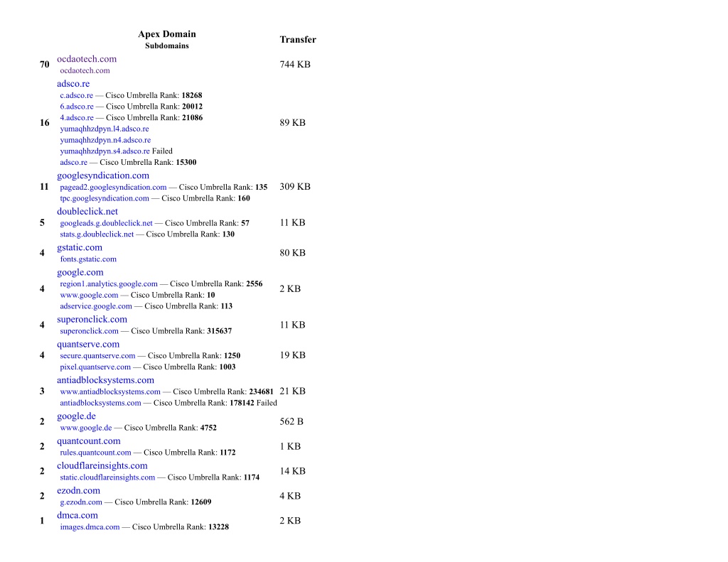Viewport: 728px width, 562px height.
Task: Click the superonclick.com subdomain ranked 315637
Action: click(89, 331)
